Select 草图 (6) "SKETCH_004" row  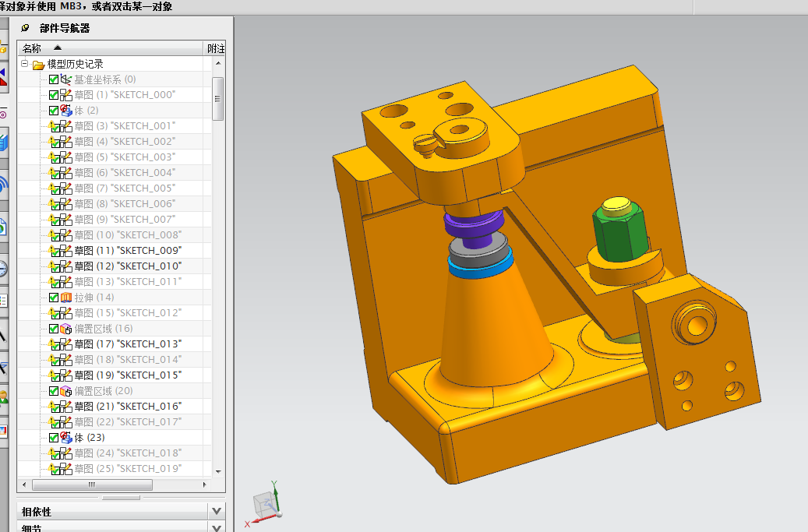coord(115,172)
